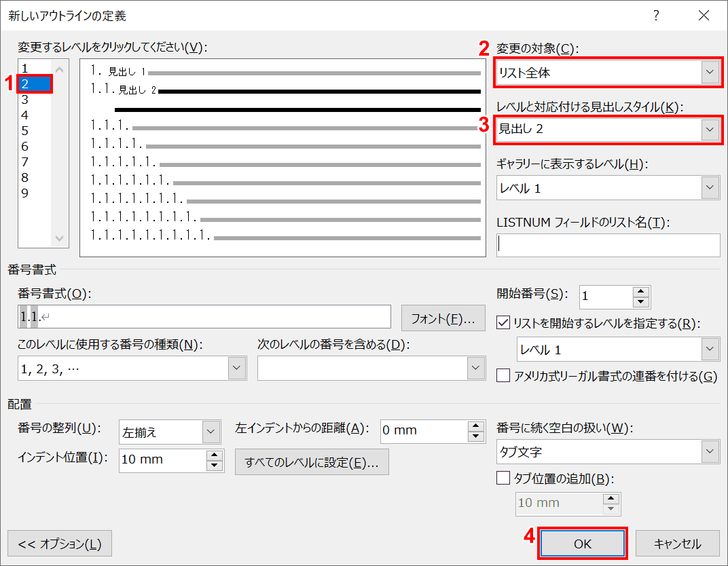The width and height of the screenshot is (728, 566).
Task: Click the インデント位置 field
Action: tap(162, 460)
